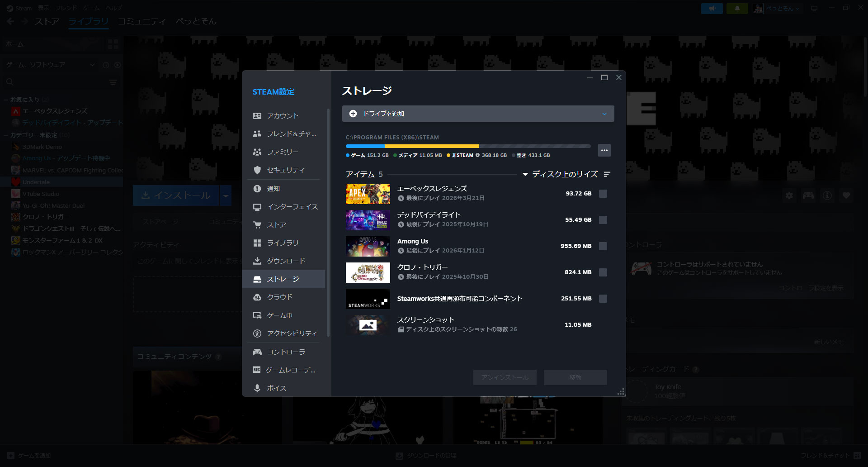Click the three-dot drive options button
868x467 pixels.
click(604, 150)
